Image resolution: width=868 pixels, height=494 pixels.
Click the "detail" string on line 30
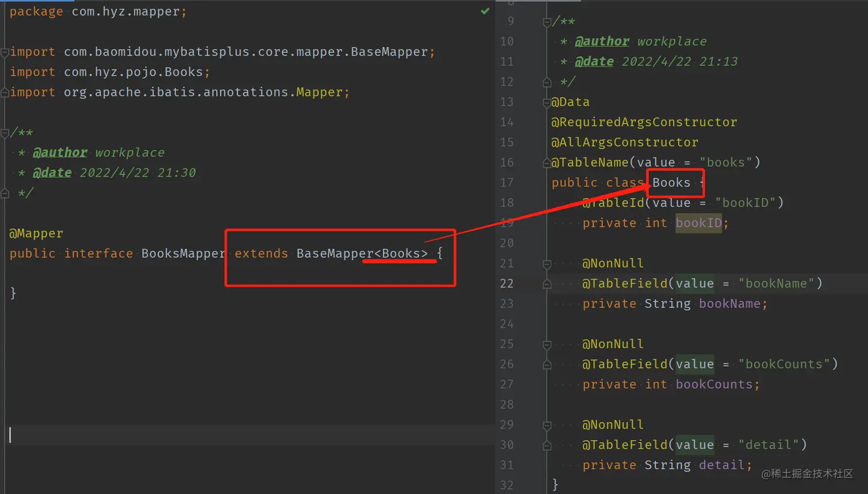769,445
